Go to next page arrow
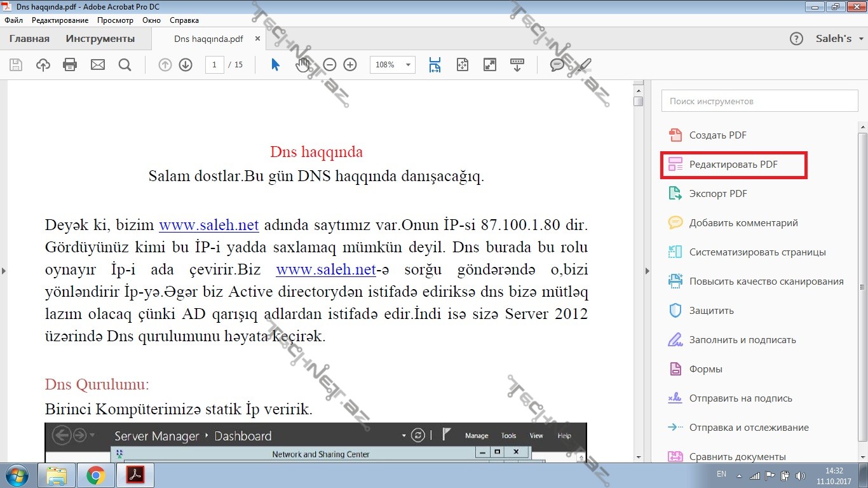 coord(186,65)
